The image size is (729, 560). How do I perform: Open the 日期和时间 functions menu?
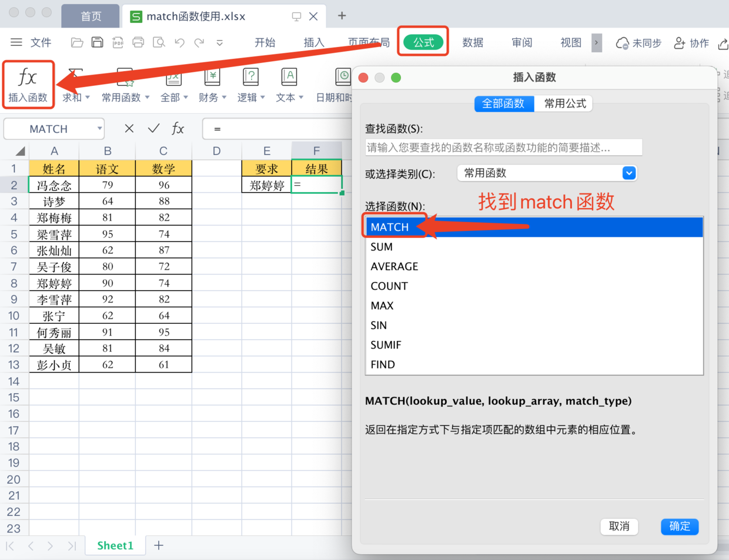coord(334,85)
